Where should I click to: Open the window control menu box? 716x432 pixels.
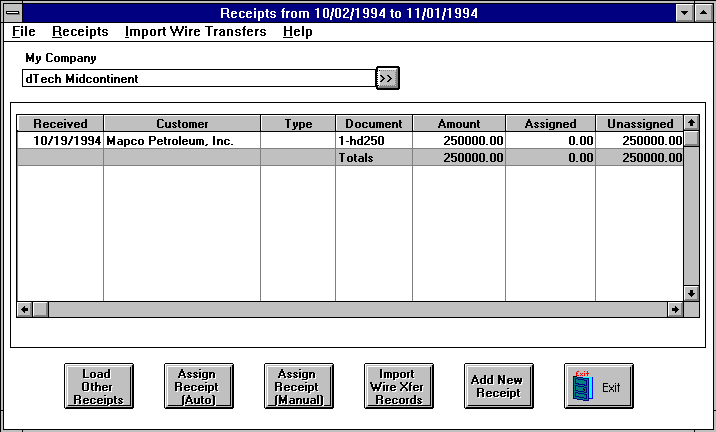[12, 13]
